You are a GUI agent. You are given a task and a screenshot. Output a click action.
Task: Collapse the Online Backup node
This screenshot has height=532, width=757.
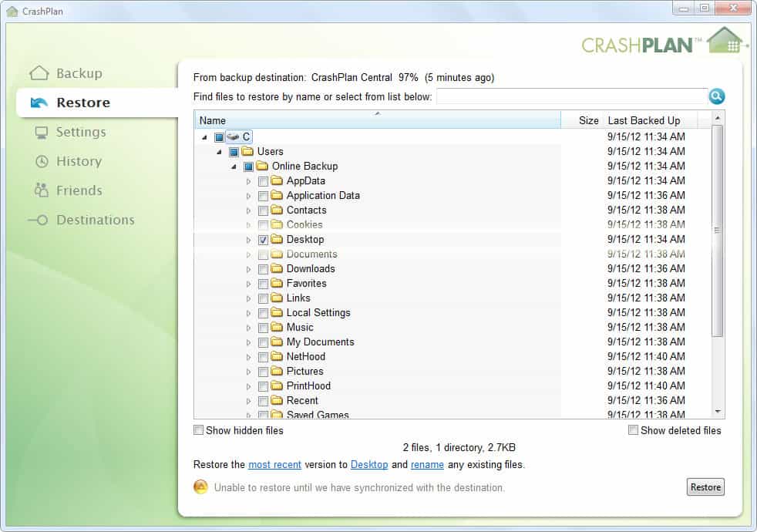pos(234,167)
